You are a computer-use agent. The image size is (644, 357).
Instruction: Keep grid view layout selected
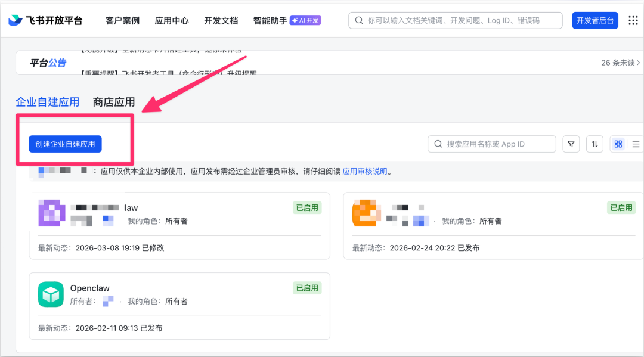(618, 144)
